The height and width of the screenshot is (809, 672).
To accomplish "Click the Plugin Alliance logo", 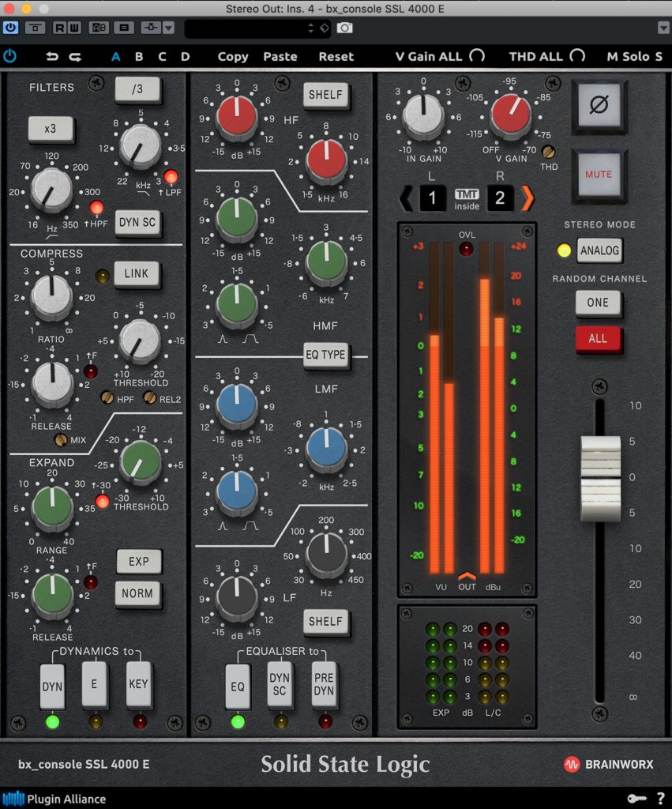I will click(x=54, y=799).
